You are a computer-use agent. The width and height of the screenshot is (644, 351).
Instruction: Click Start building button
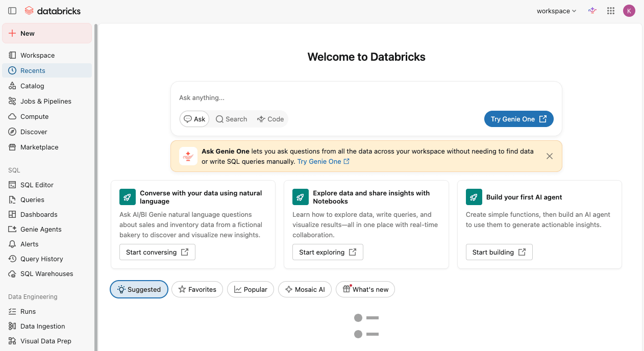click(x=499, y=252)
